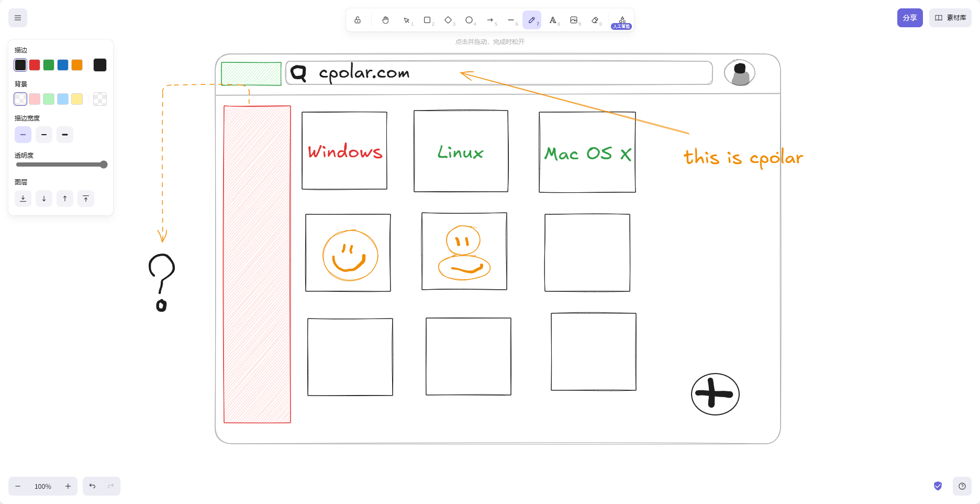Send layer backward one step
This screenshot has width=980, height=504.
pyautogui.click(x=44, y=199)
